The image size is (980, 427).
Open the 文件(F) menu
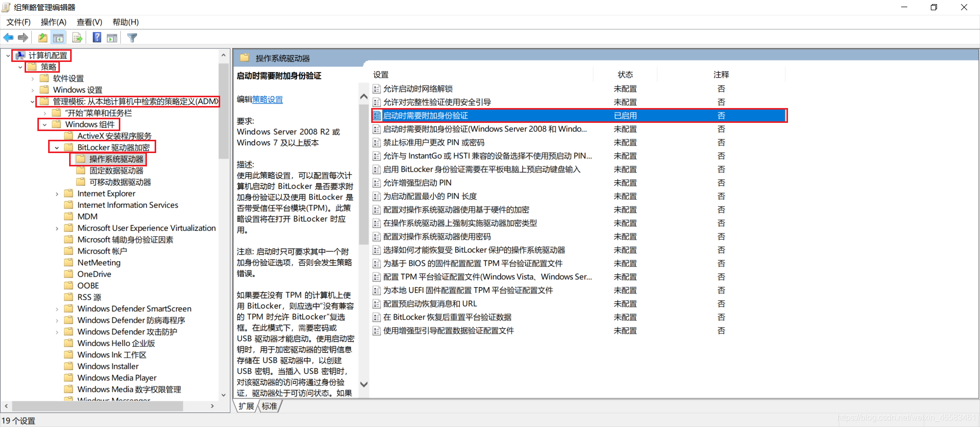18,22
